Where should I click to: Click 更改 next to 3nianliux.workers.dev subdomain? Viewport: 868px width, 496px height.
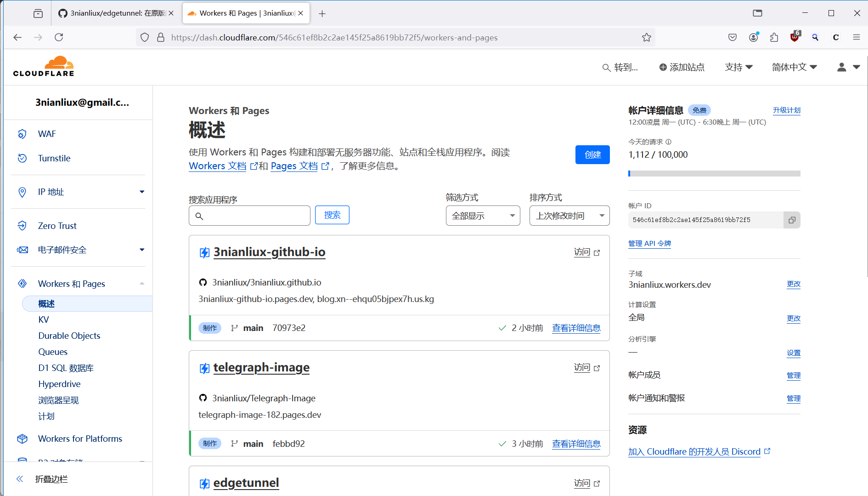[x=794, y=284]
